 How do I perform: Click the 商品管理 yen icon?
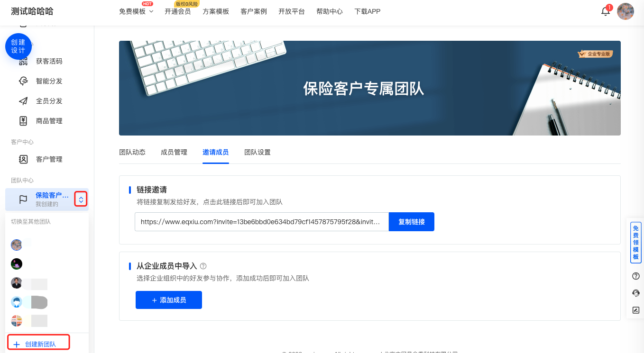pos(23,121)
